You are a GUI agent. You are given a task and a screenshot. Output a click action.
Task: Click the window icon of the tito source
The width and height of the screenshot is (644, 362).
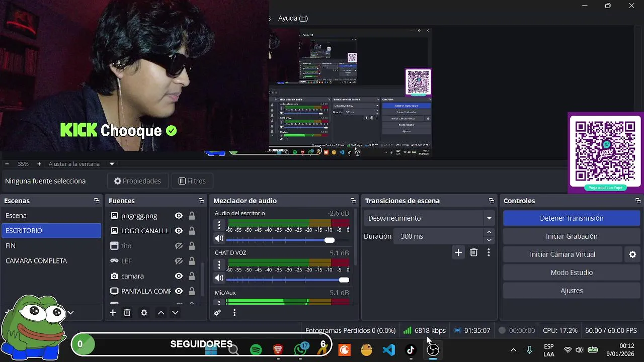click(x=114, y=246)
